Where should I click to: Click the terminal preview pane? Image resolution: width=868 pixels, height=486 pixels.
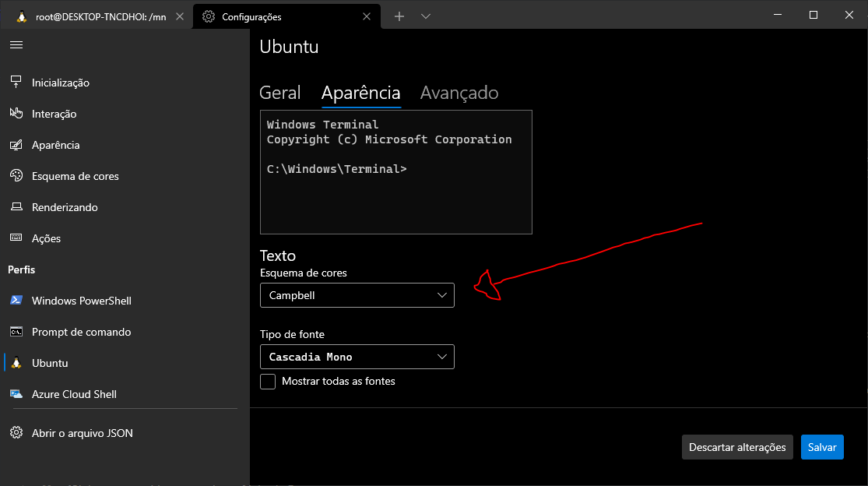[x=395, y=171]
